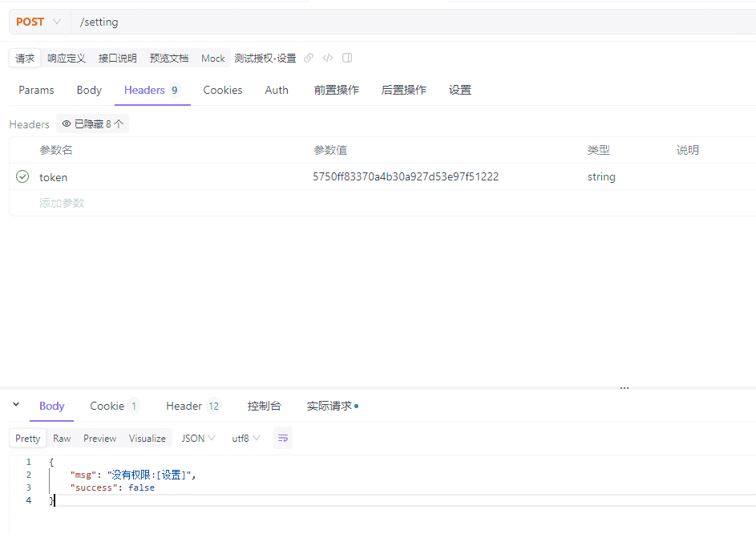This screenshot has height=534, width=756.
Task: Select Raw response view
Action: [x=62, y=438]
